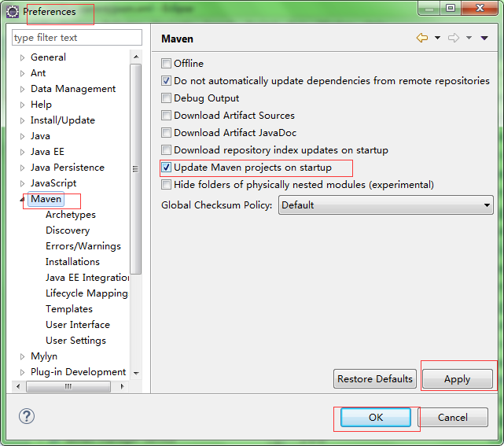Click the Help question mark icon
This screenshot has height=446, width=504.
pos(27,416)
